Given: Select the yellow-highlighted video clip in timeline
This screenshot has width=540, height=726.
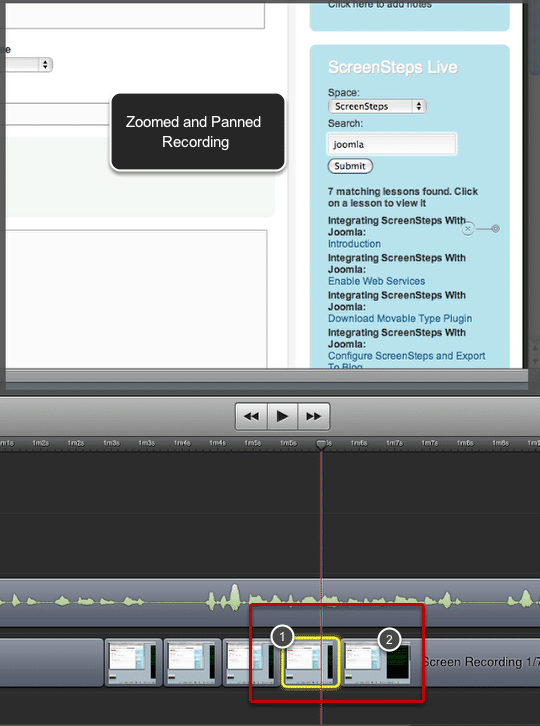Looking at the screenshot, I should [x=310, y=662].
